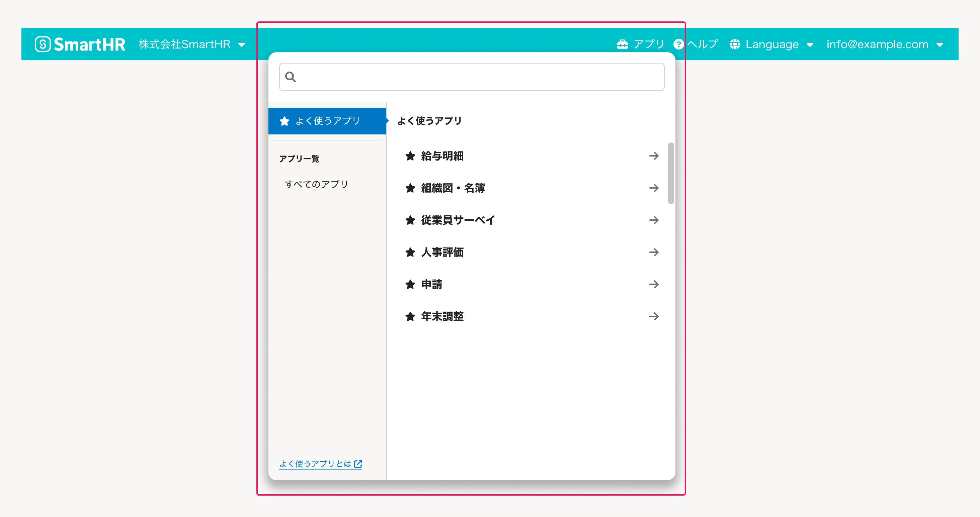Expand the 株式会社SmartHR company dropdown
This screenshot has height=517, width=980.
click(192, 44)
